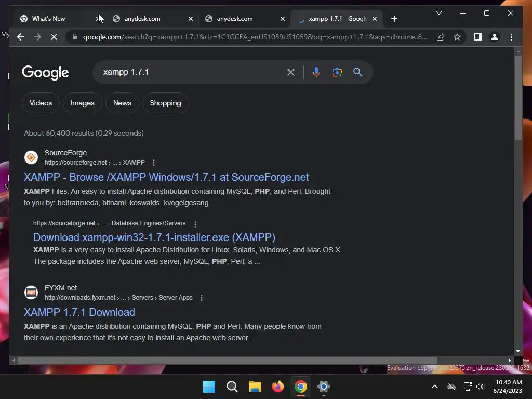Open Settings from the taskbar

coord(324,387)
